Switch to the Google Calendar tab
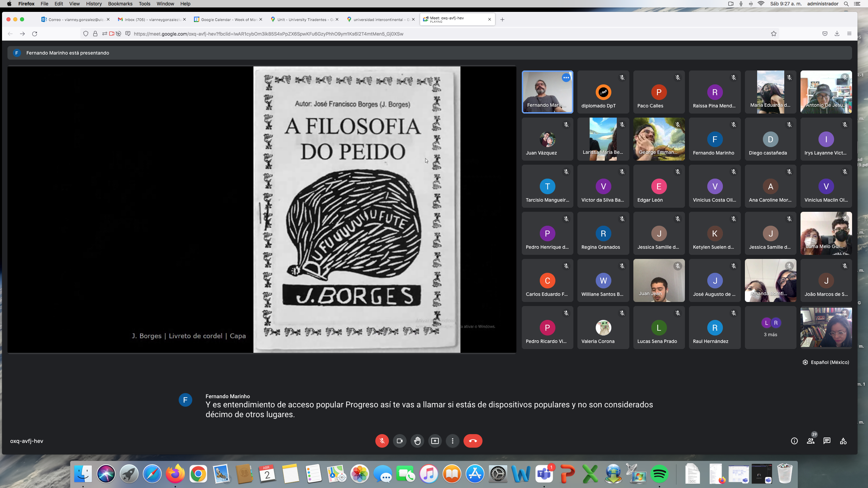 228,20
